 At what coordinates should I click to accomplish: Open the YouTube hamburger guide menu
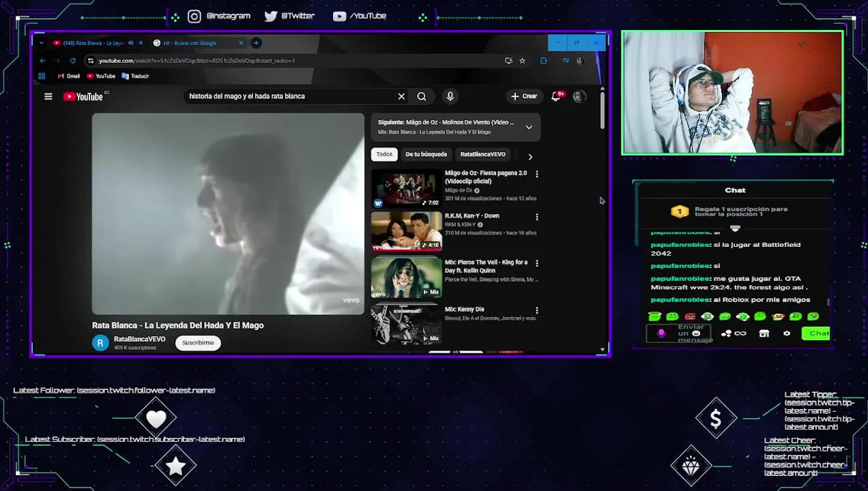point(48,97)
